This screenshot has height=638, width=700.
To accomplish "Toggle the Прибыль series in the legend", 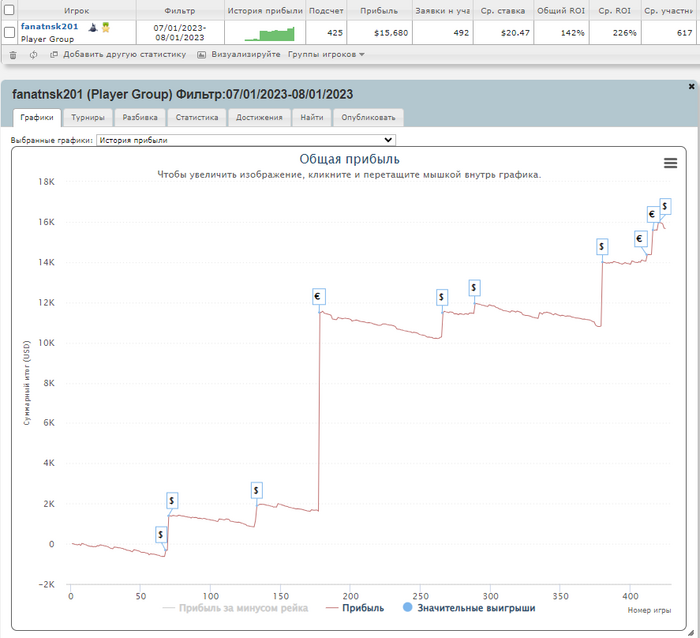I will point(355,608).
